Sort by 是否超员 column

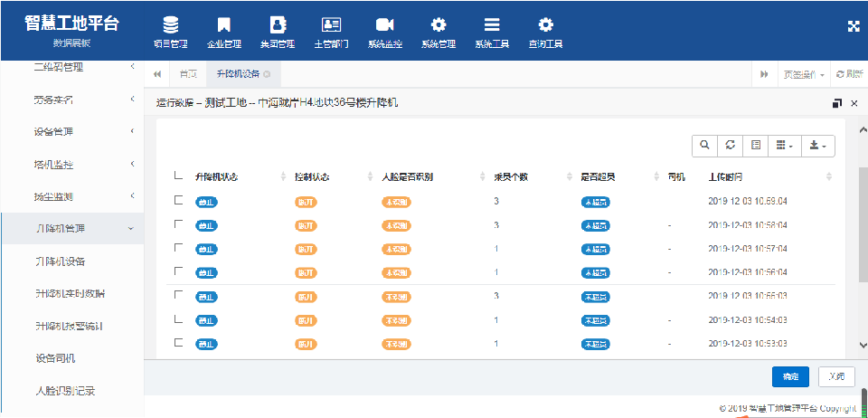[657, 177]
